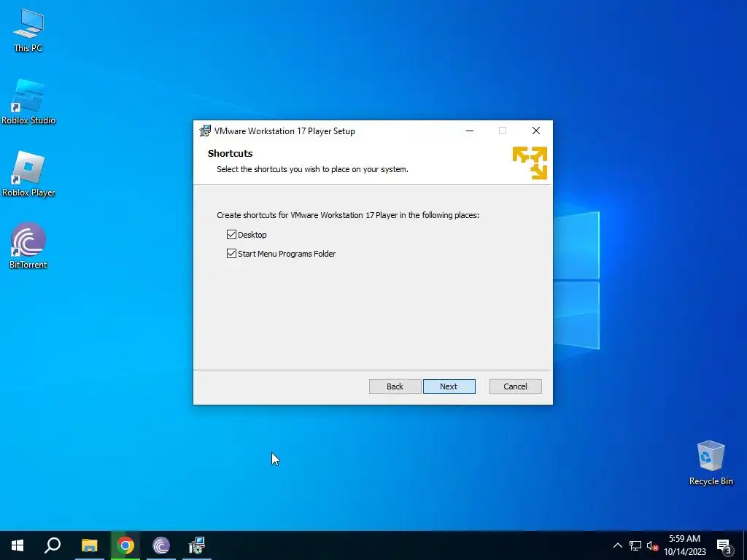Viewport: 747px width, 560px height.
Task: Close the VMware Setup dialog
Action: 536,131
